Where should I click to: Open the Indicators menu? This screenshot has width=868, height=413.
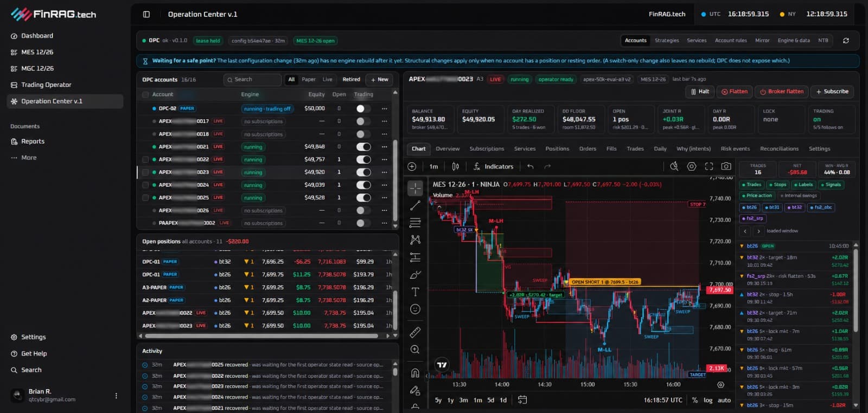pos(493,167)
